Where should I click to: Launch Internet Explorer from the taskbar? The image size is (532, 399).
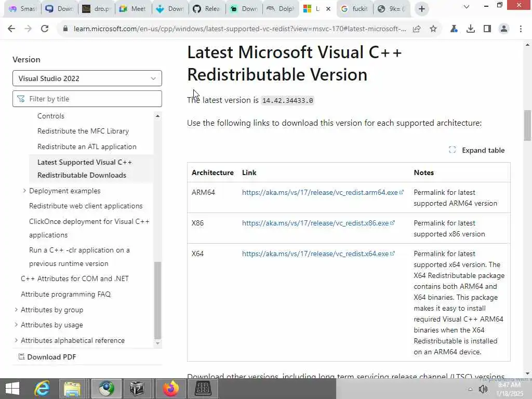pyautogui.click(x=42, y=389)
